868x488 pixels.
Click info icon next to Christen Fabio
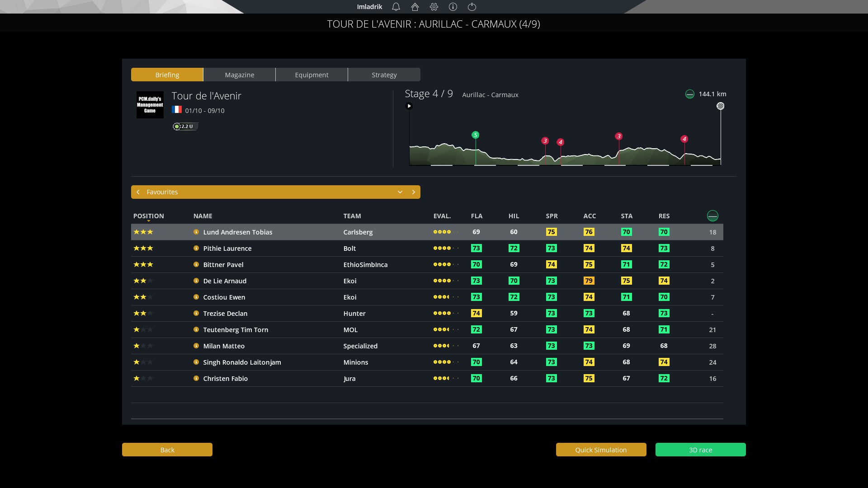pyautogui.click(x=196, y=378)
